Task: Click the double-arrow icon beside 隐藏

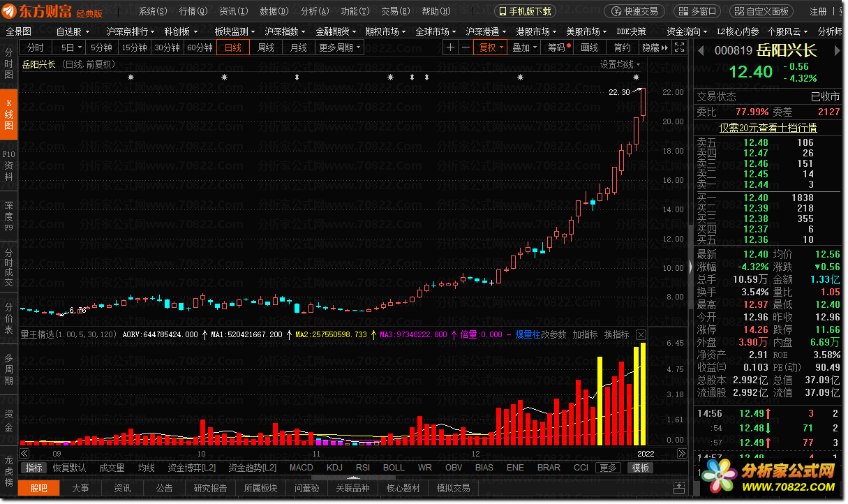Action: 664,47
